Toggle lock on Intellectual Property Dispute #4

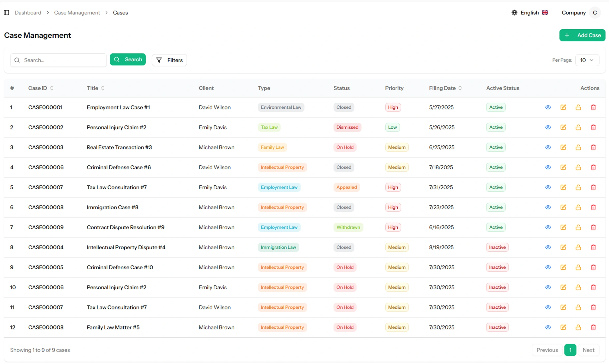578,247
